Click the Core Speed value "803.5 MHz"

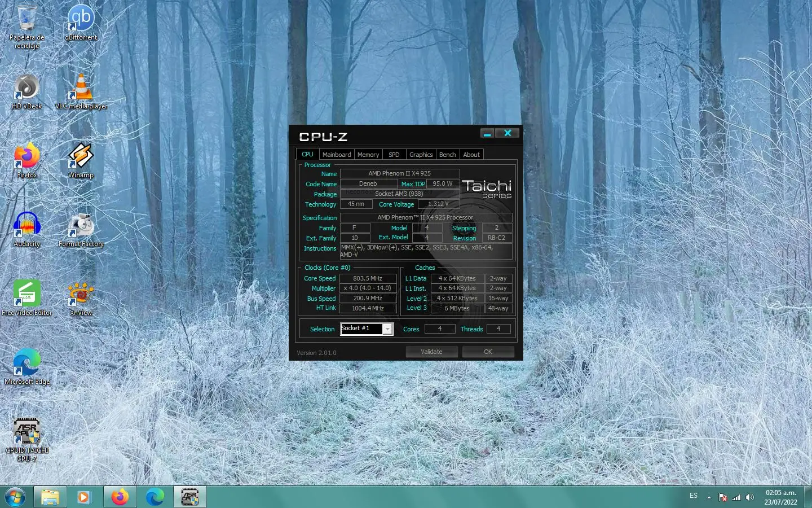point(368,278)
